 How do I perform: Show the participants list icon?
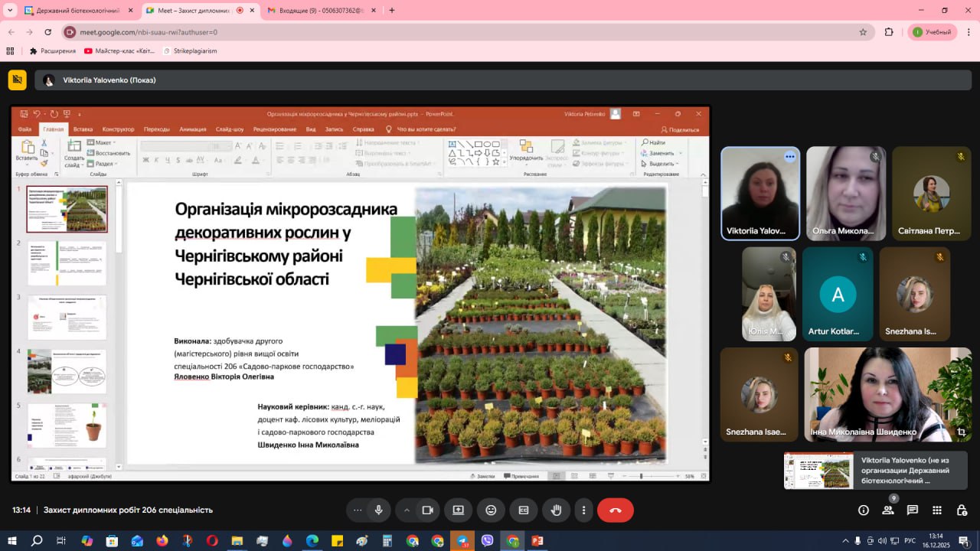[888, 510]
